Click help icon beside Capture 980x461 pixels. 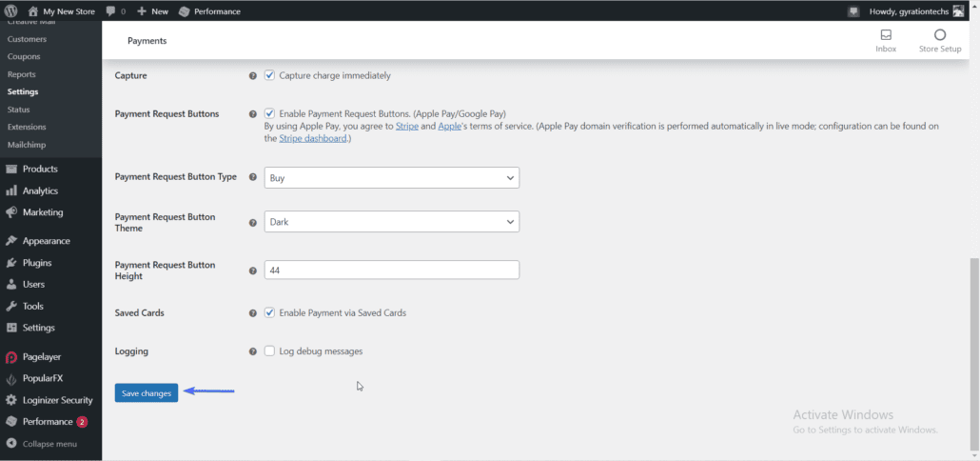(x=252, y=75)
